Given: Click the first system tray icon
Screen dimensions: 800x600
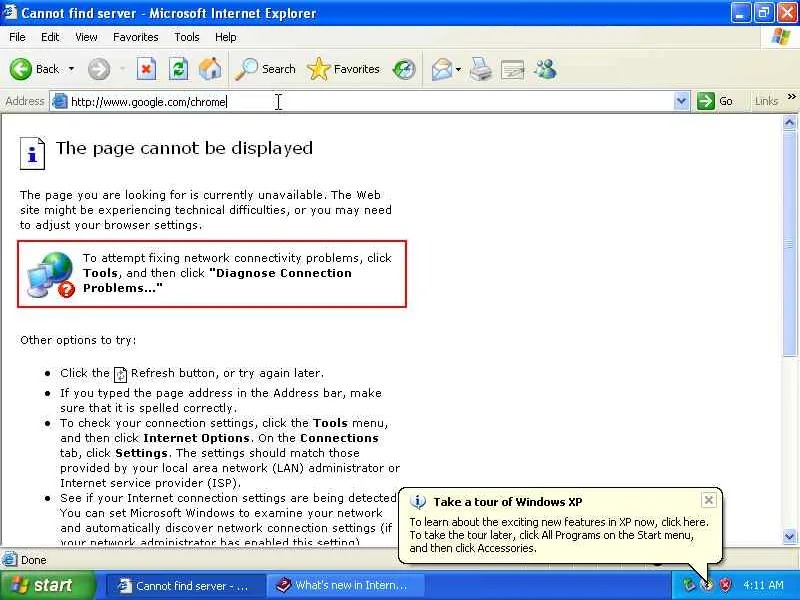Looking at the screenshot, I should tap(689, 585).
